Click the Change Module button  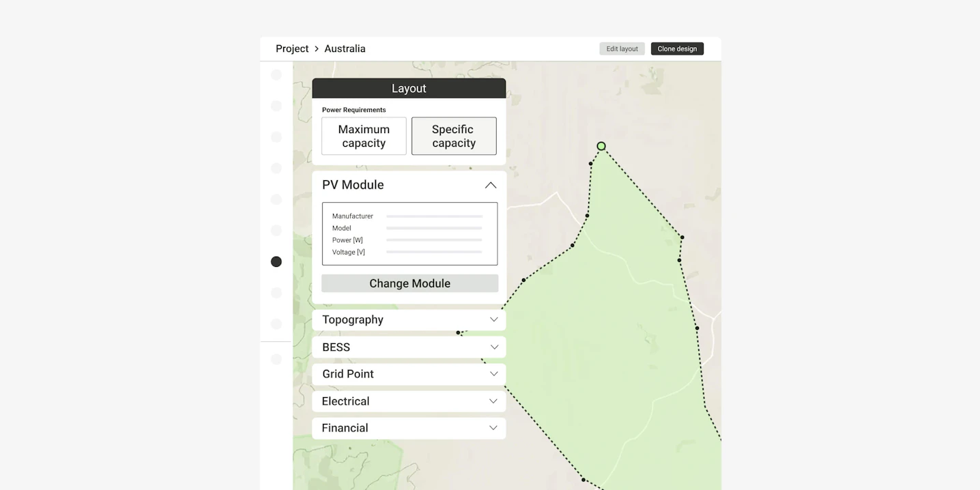coord(409,283)
